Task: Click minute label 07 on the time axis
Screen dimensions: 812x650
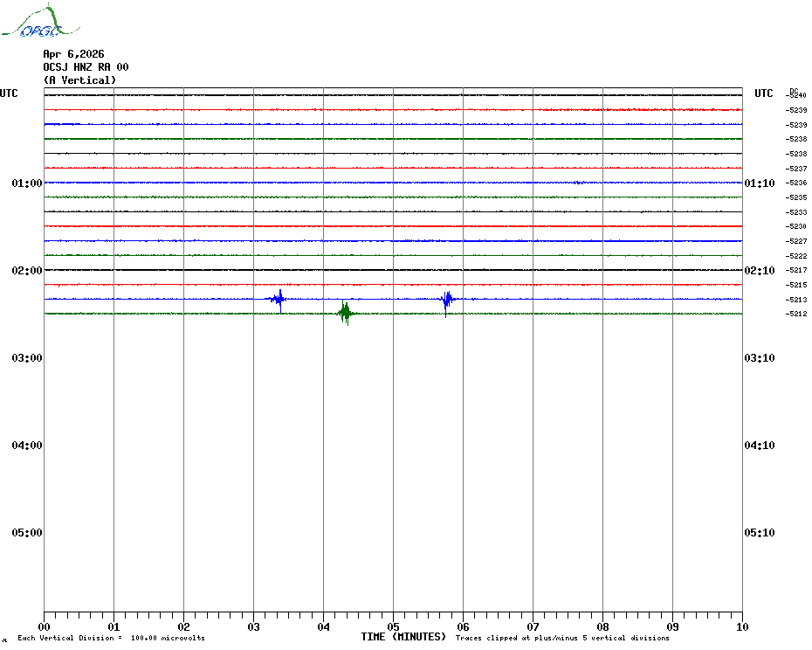Action: point(533,627)
